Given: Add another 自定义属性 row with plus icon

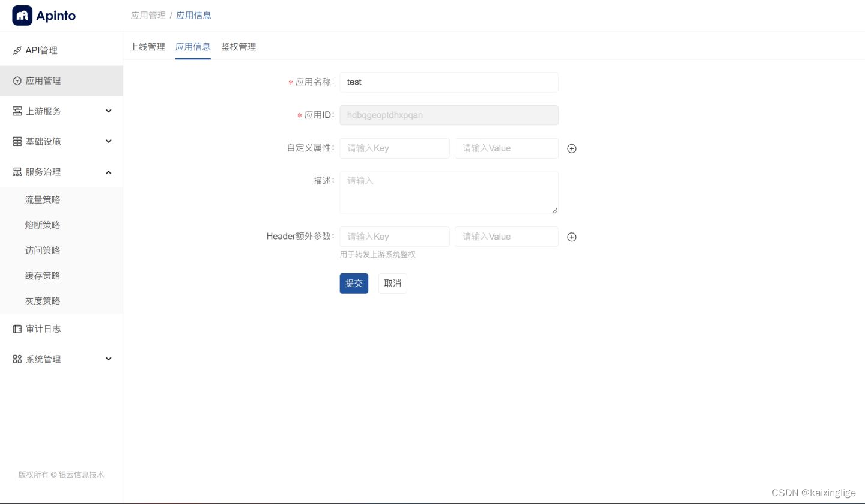Looking at the screenshot, I should (572, 148).
